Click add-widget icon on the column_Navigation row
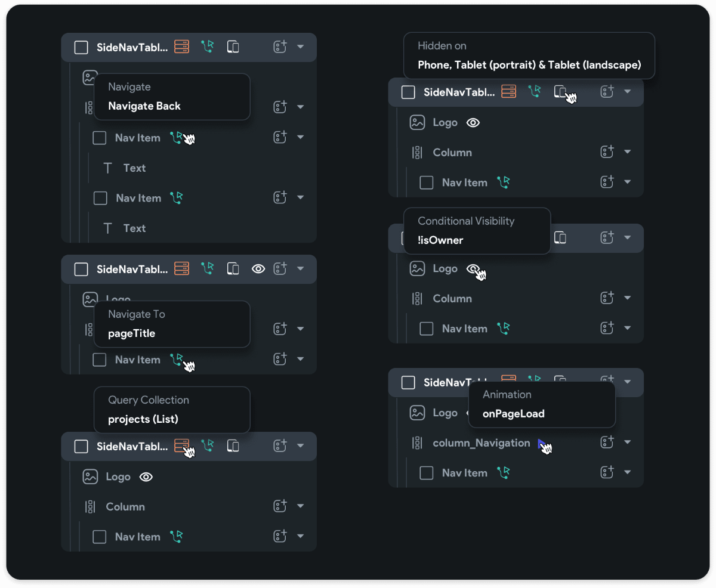This screenshot has height=588, width=716. (607, 442)
